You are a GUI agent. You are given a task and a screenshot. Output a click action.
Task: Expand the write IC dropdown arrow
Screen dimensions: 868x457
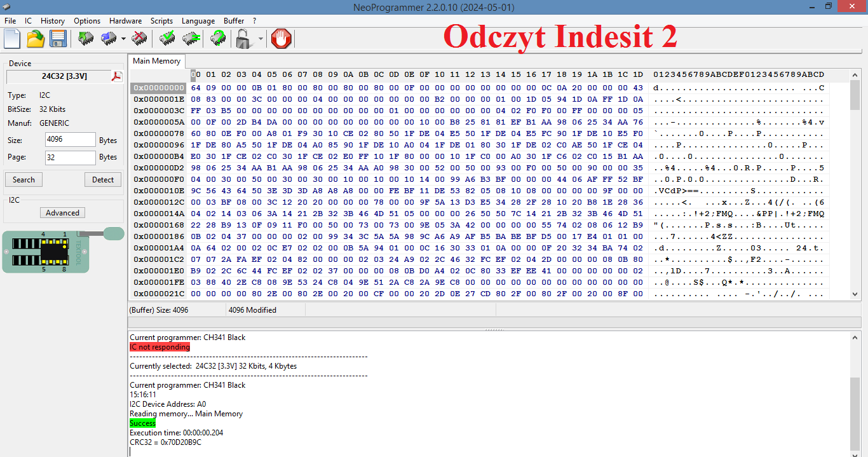coord(123,39)
